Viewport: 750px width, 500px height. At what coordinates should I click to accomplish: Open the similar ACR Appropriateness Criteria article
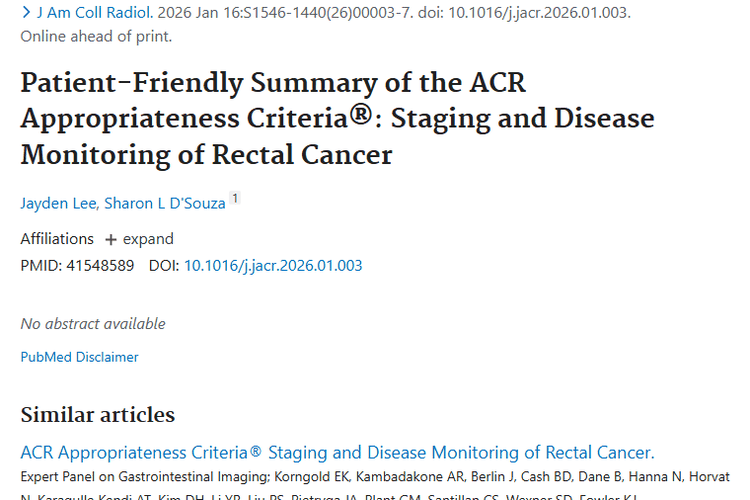[x=337, y=452]
